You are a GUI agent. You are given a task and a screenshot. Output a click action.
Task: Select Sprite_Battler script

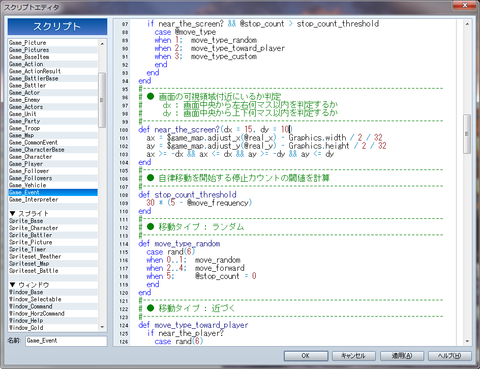[x=53, y=235]
